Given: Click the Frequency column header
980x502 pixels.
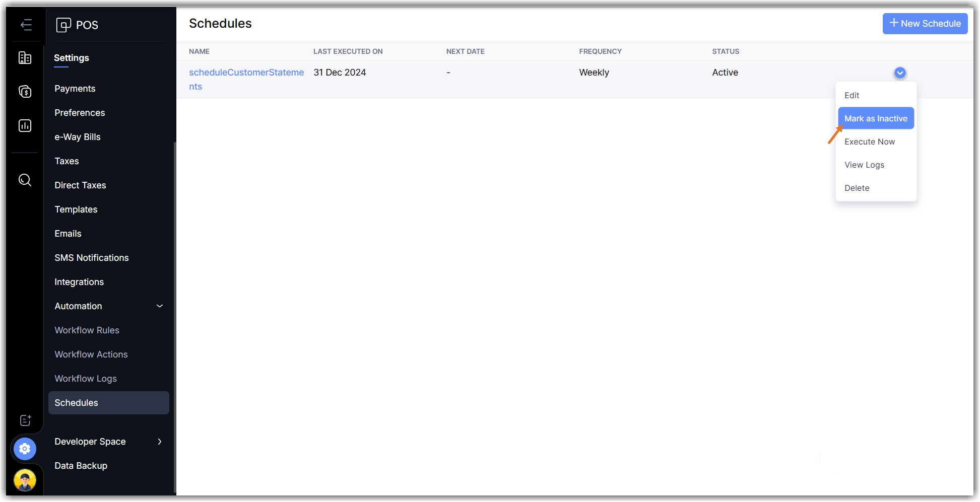Looking at the screenshot, I should pos(600,51).
